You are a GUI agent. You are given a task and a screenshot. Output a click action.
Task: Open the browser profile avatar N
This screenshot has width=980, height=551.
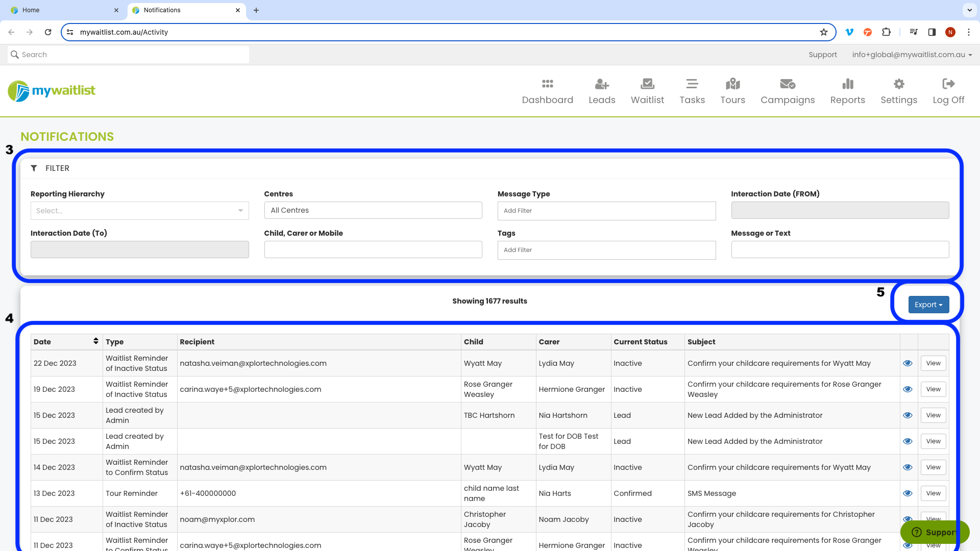[950, 32]
